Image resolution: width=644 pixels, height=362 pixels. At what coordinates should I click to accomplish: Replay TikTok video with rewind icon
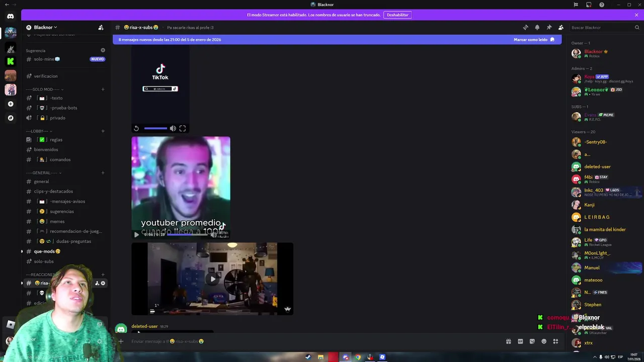pyautogui.click(x=136, y=128)
